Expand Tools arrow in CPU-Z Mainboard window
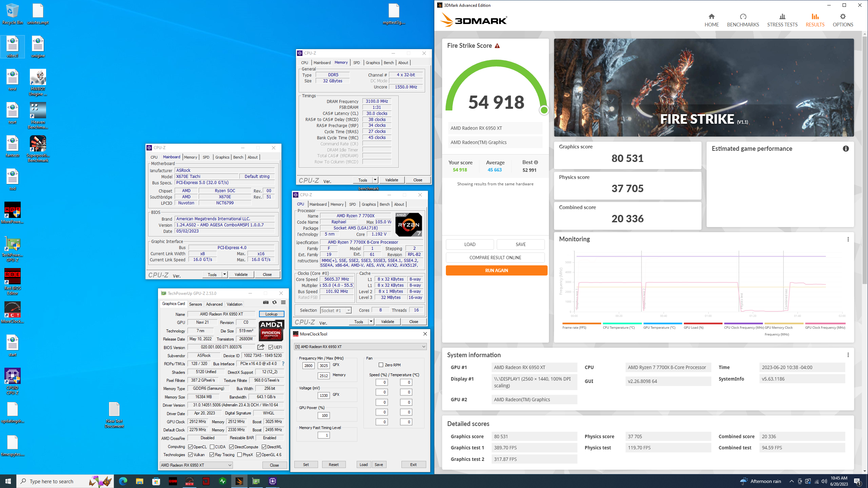 pos(224,274)
